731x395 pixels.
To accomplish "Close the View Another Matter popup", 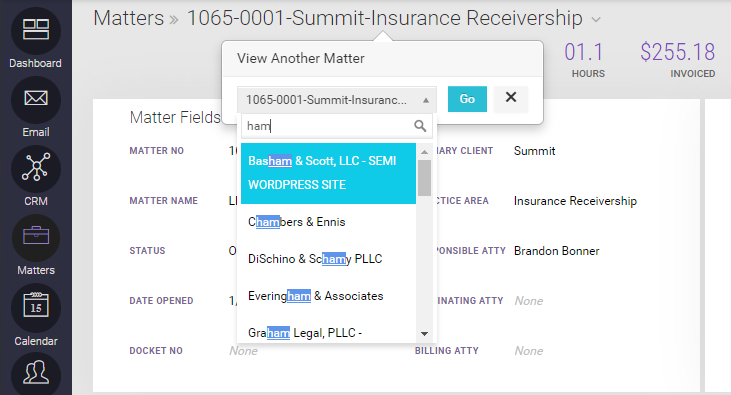I will [511, 98].
